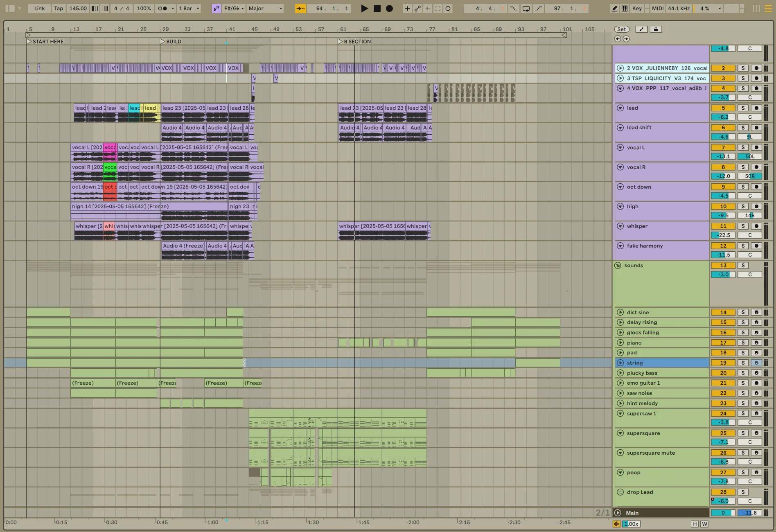This screenshot has height=532, width=776.
Task: Toggle Automation Mode icon beside Set
Action: pyautogui.click(x=641, y=29)
